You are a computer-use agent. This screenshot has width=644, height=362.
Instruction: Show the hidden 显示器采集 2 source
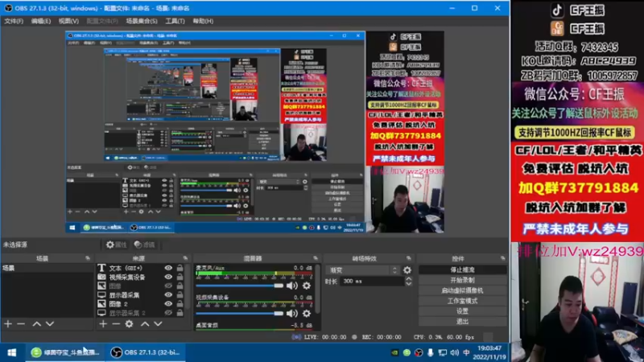(x=168, y=313)
